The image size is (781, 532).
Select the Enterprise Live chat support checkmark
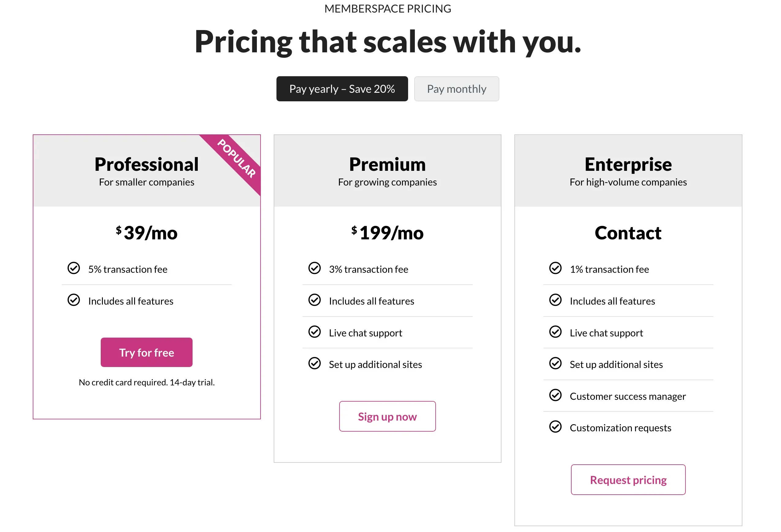pos(555,332)
